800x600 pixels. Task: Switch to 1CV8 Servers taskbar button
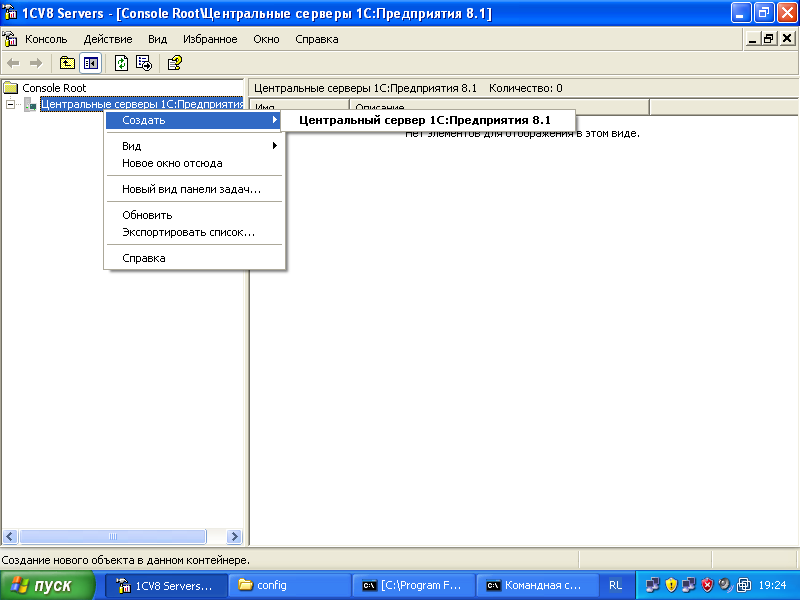tap(166, 586)
